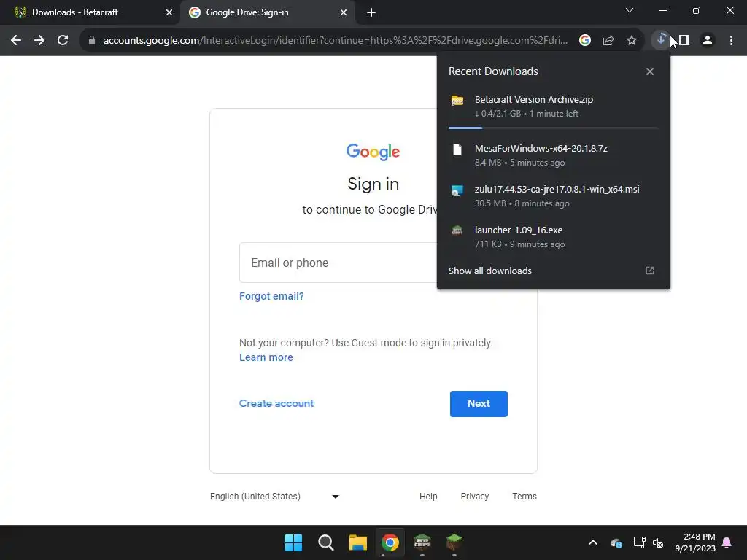Open launcher-1.09_16.exe download entry
The image size is (747, 560).
click(554, 237)
